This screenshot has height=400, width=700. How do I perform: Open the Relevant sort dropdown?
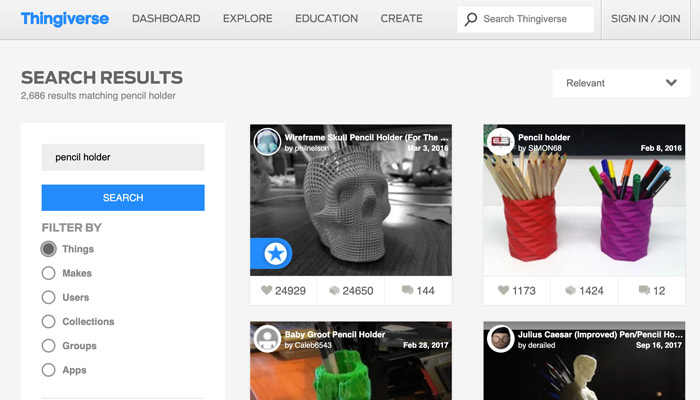(620, 83)
